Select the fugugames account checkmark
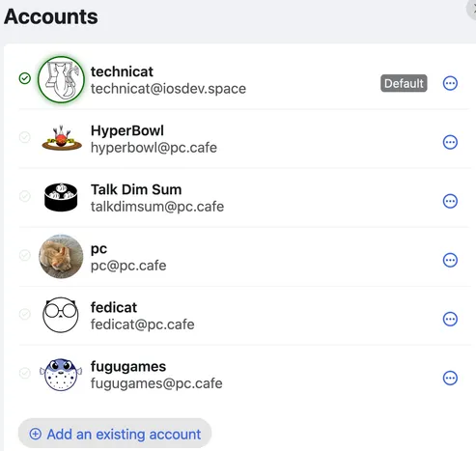 [25, 373]
